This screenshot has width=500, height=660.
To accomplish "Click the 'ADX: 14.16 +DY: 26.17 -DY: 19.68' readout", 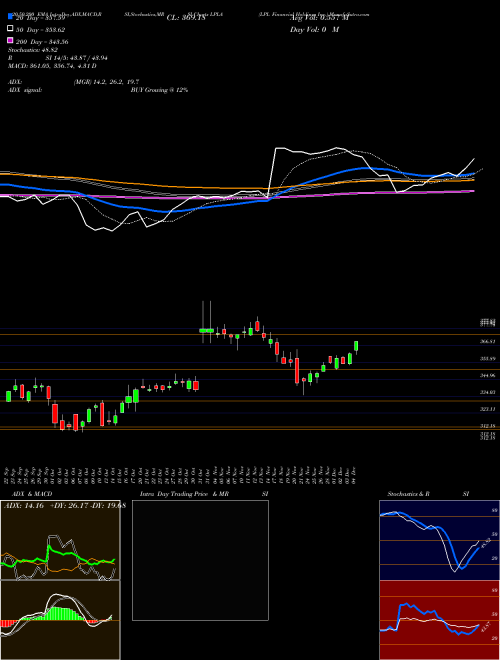I will [x=65, y=506].
